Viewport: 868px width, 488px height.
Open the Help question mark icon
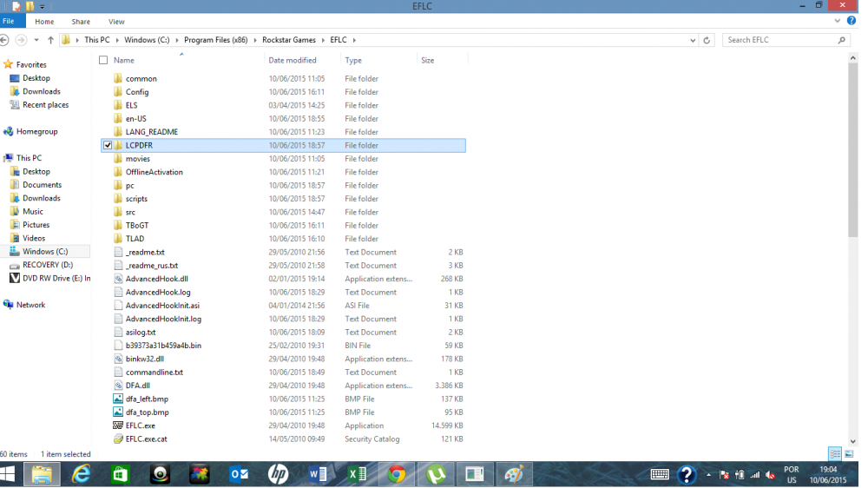(x=852, y=21)
